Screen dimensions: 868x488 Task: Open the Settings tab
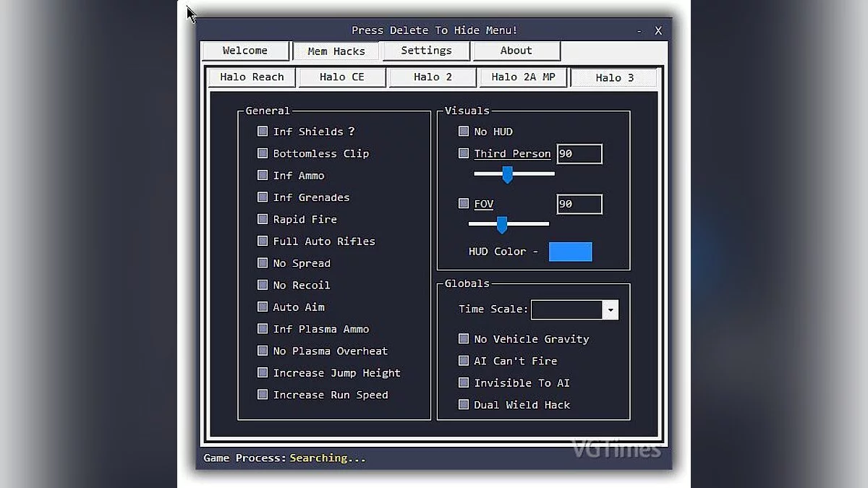pos(426,51)
